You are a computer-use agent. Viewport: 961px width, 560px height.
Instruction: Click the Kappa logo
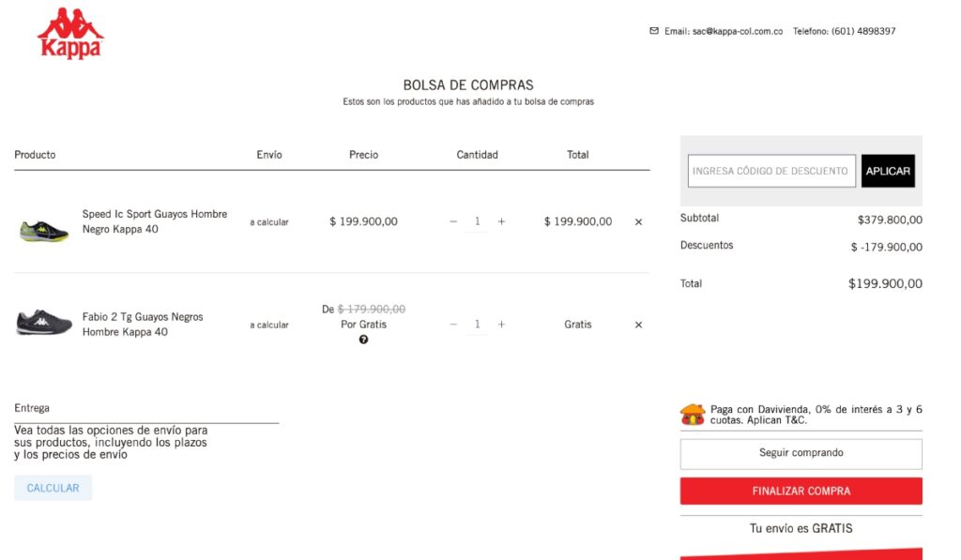point(70,34)
